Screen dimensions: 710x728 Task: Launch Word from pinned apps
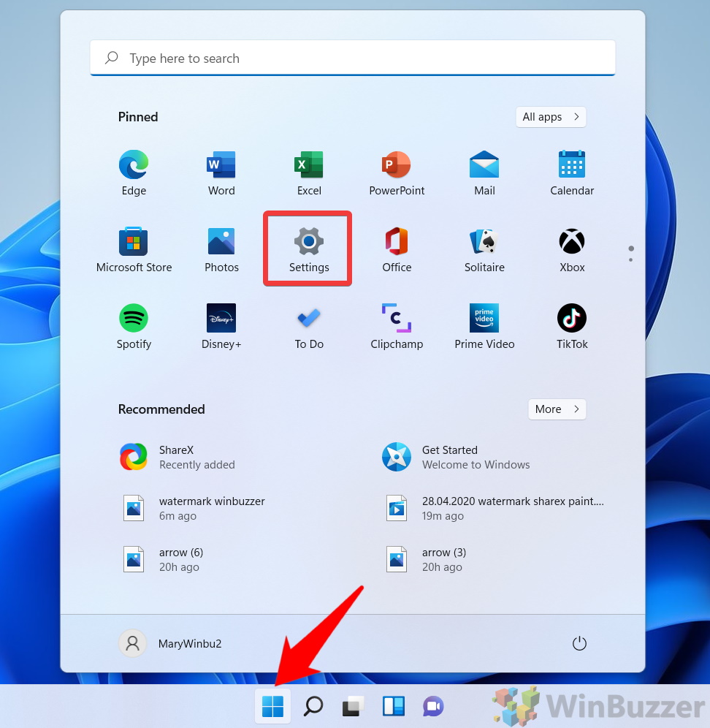(221, 172)
